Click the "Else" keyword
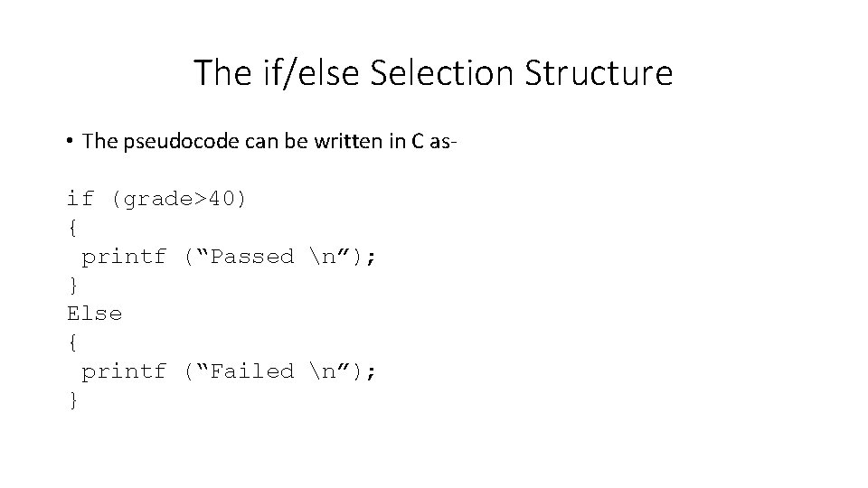 coord(94,314)
